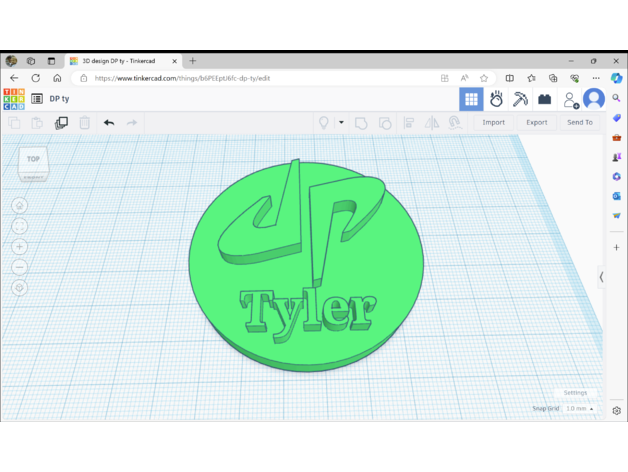
Task: Select the pickaxe Blocks mode icon
Action: 520,99
